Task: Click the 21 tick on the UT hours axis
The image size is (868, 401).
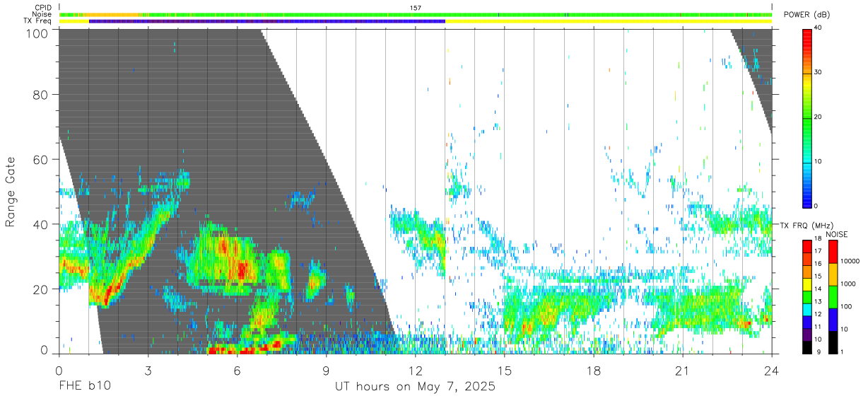Action: click(683, 371)
